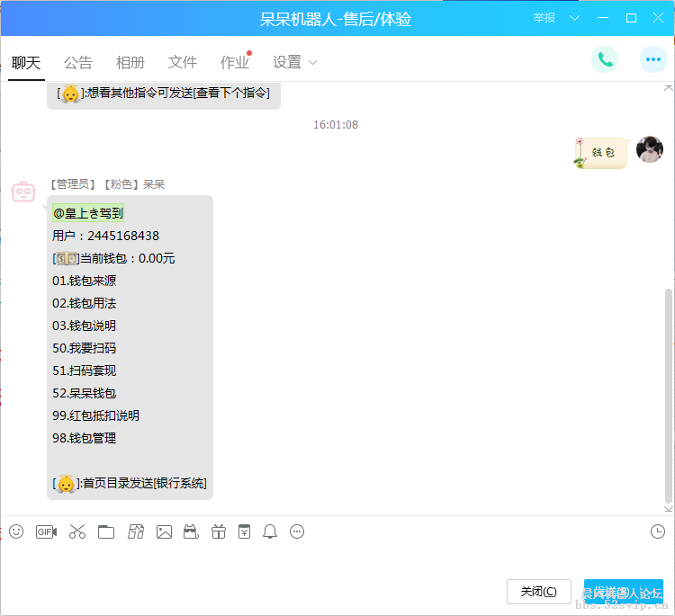Click the 举报 report link
The width and height of the screenshot is (675, 616).
(x=544, y=18)
